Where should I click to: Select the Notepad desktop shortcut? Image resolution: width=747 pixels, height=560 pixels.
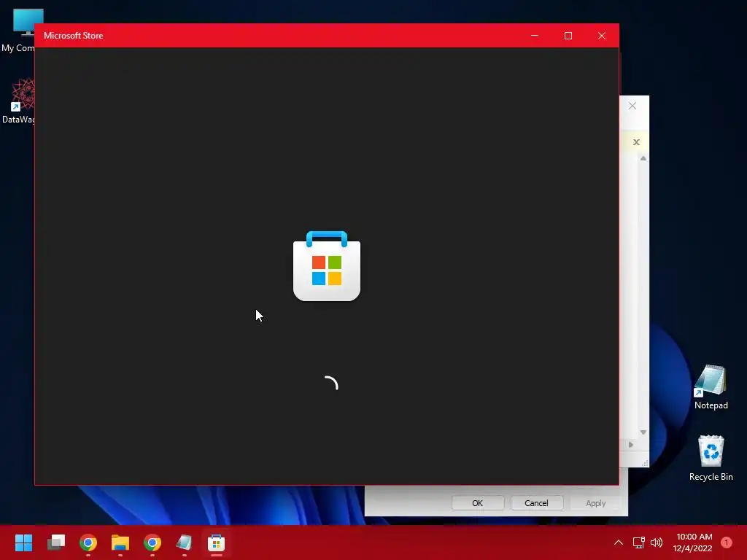click(711, 386)
